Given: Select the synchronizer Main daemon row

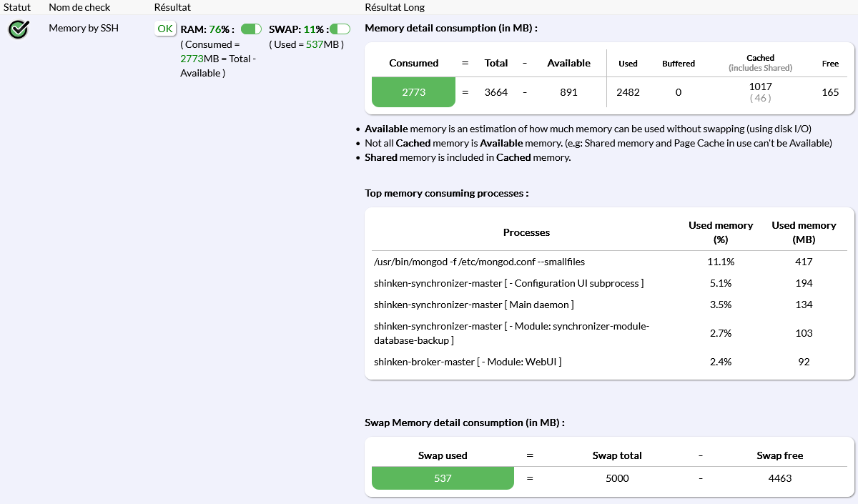Looking at the screenshot, I should tap(473, 305).
